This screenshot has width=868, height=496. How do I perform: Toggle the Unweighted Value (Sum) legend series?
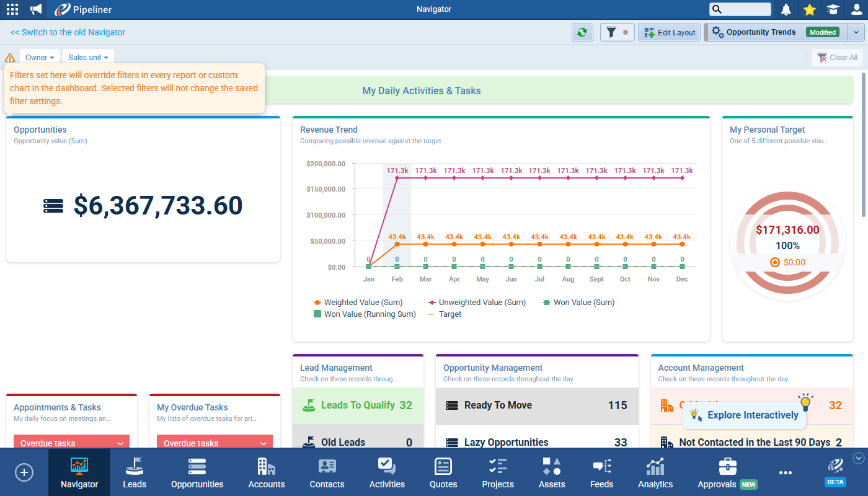482,303
